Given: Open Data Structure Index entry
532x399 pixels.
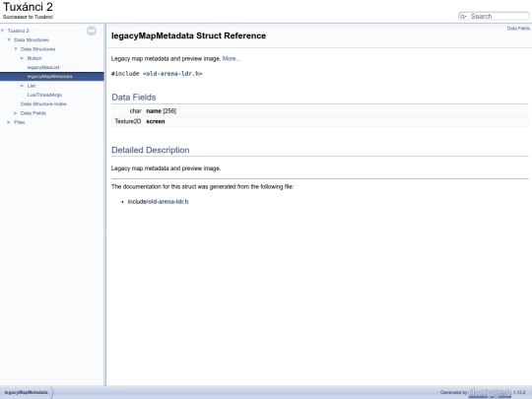Looking at the screenshot, I should [43, 104].
